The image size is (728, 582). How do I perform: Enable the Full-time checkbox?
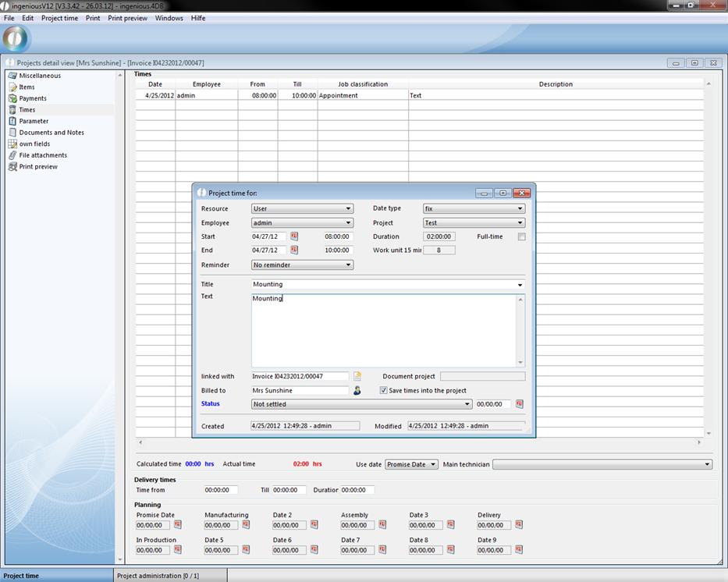click(521, 237)
